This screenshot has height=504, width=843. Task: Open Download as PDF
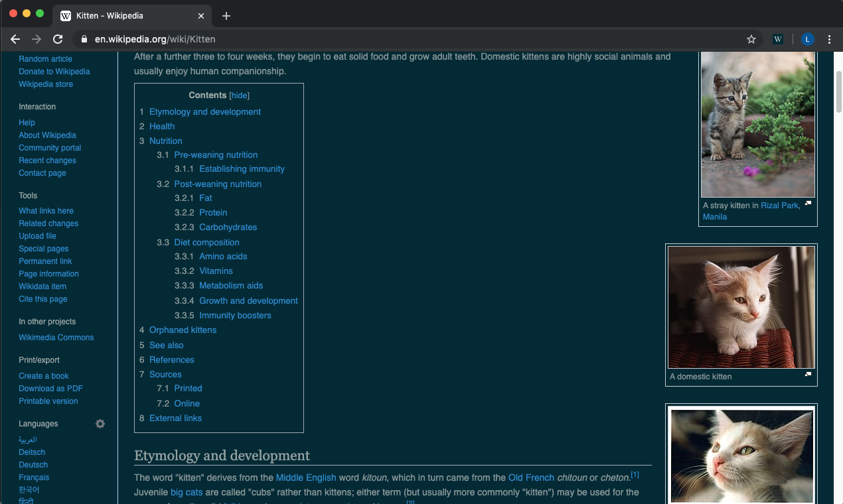point(50,388)
